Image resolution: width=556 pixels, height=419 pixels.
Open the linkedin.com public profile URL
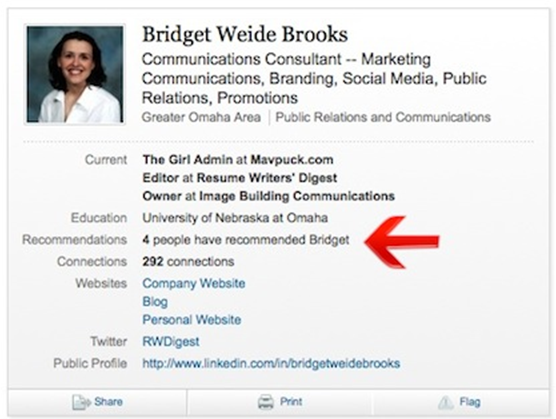[x=271, y=363]
